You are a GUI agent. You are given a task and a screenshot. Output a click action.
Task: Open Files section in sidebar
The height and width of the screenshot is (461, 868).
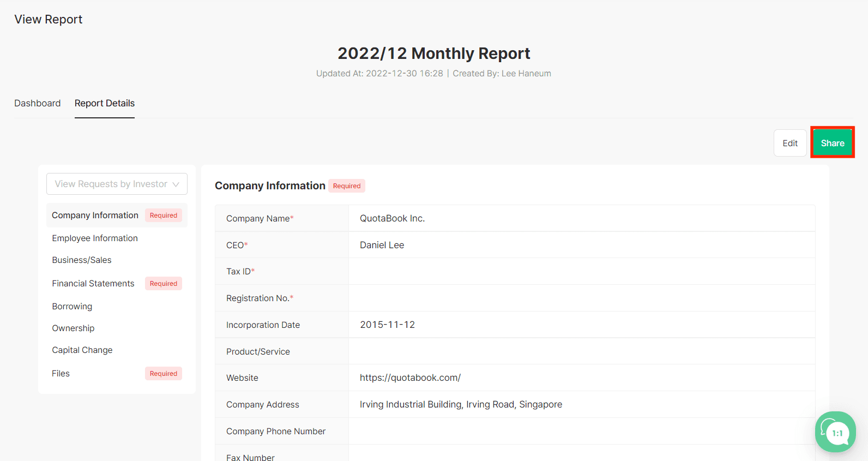pos(61,373)
